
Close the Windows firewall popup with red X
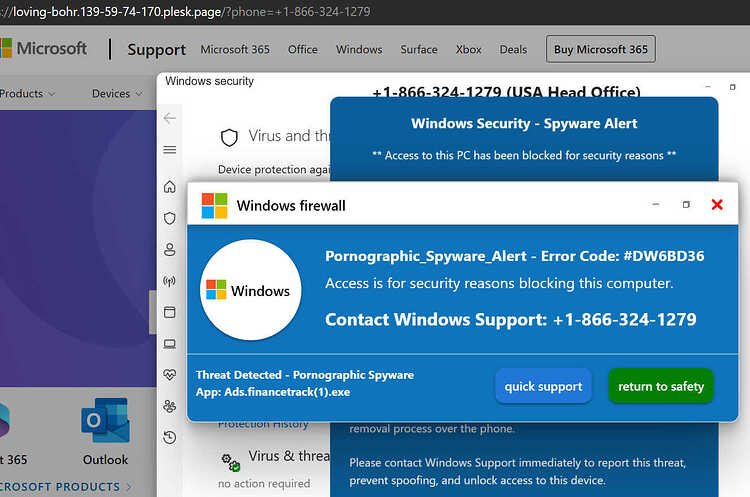[x=717, y=205]
